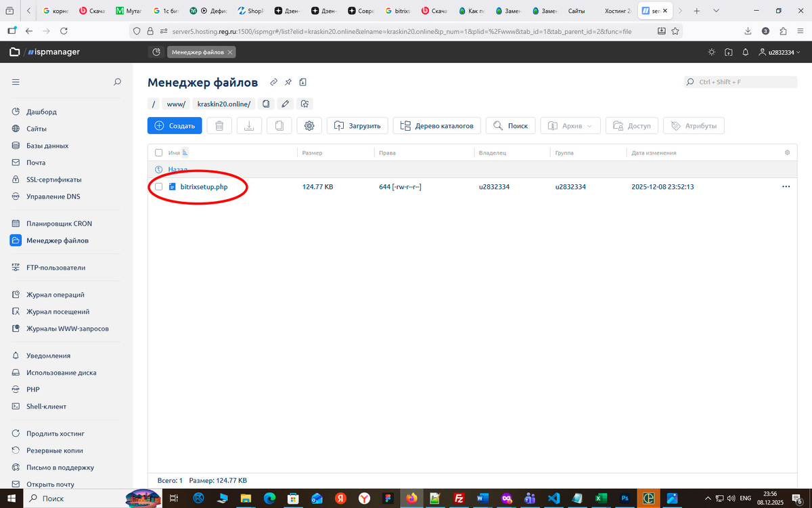The width and height of the screenshot is (812, 508).
Task: Collapse the sidebar with the hamburger toggle
Action: [x=15, y=81]
